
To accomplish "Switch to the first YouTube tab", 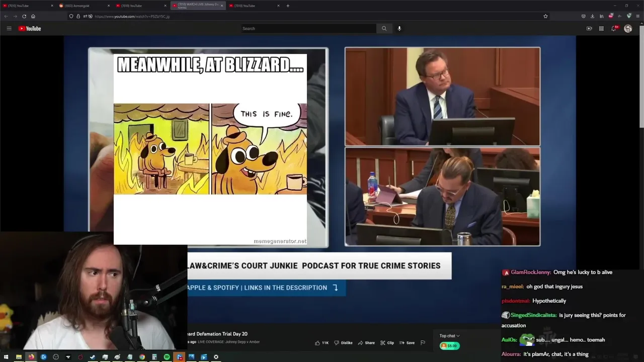I will pos(28,6).
